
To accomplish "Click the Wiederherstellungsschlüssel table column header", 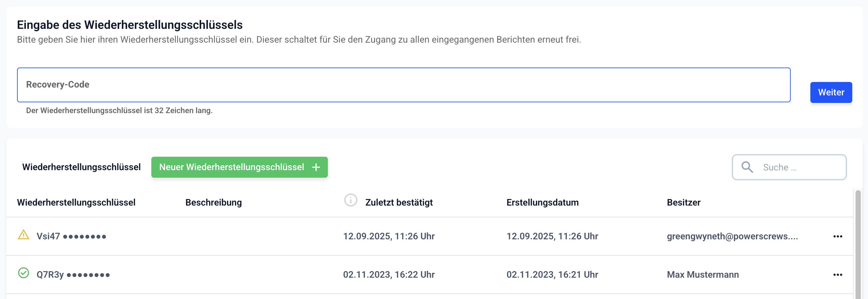I will click(76, 203).
